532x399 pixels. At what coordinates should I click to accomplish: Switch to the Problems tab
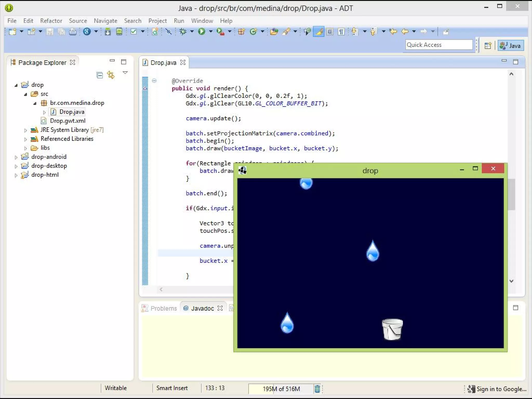tap(163, 308)
